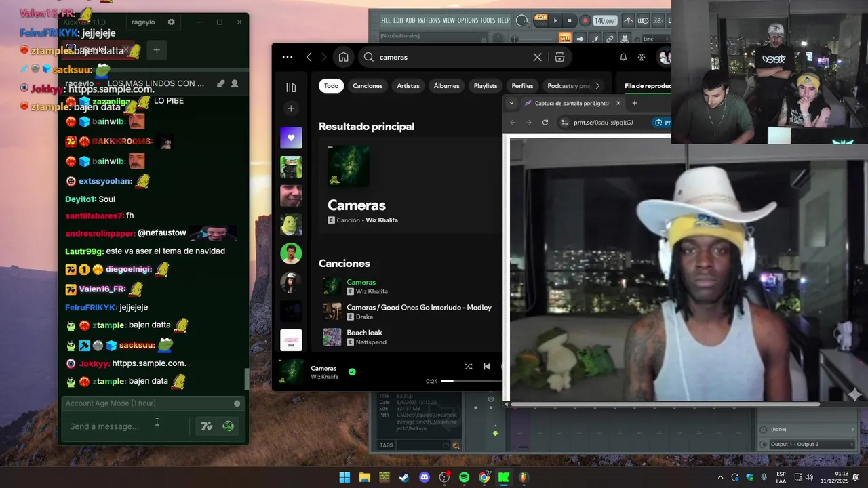Select the Canciones filter chip
Viewport: 868px width, 488px height.
point(368,86)
